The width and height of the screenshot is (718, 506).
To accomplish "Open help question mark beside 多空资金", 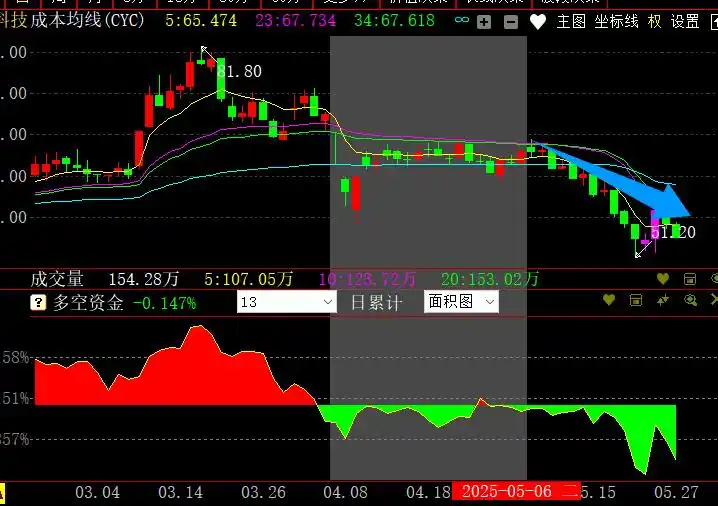I will coord(38,302).
